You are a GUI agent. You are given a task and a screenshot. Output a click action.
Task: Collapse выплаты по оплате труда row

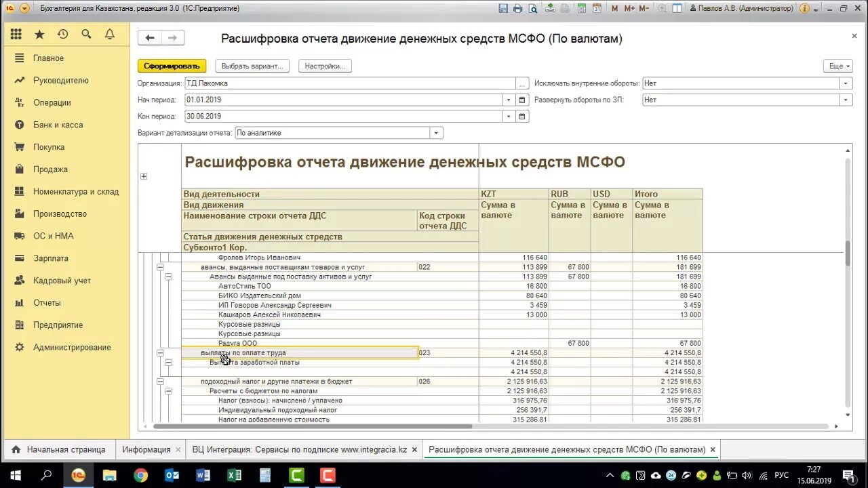click(160, 353)
